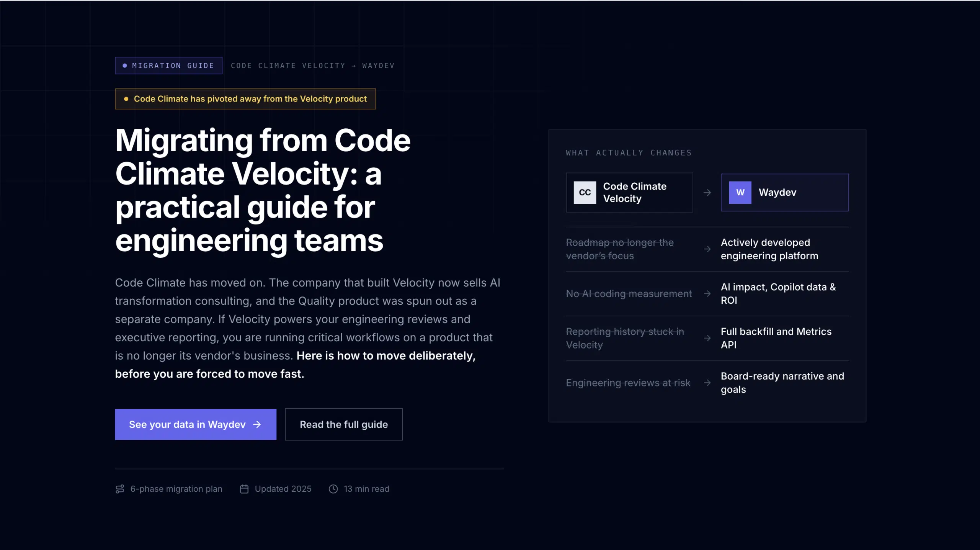Select the Code Climate Velocity card
The image size is (980, 550).
tap(629, 192)
